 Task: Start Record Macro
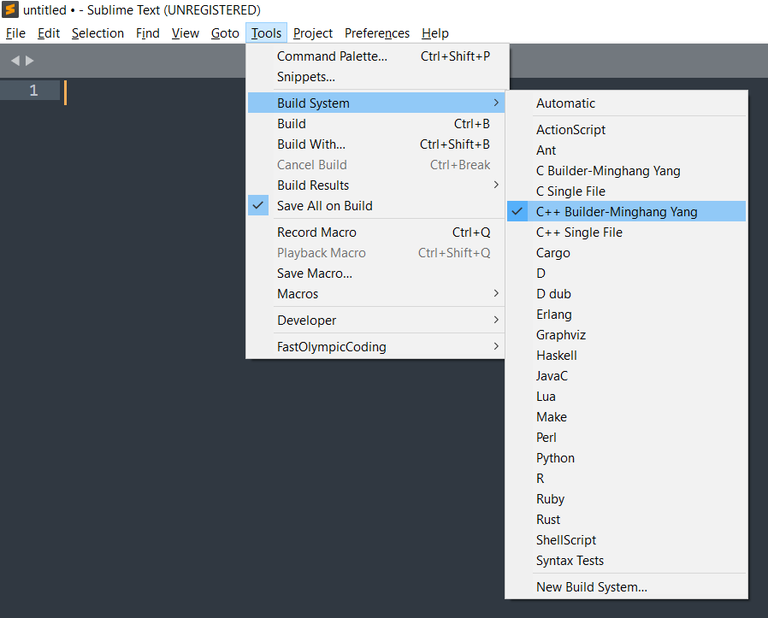376,232
